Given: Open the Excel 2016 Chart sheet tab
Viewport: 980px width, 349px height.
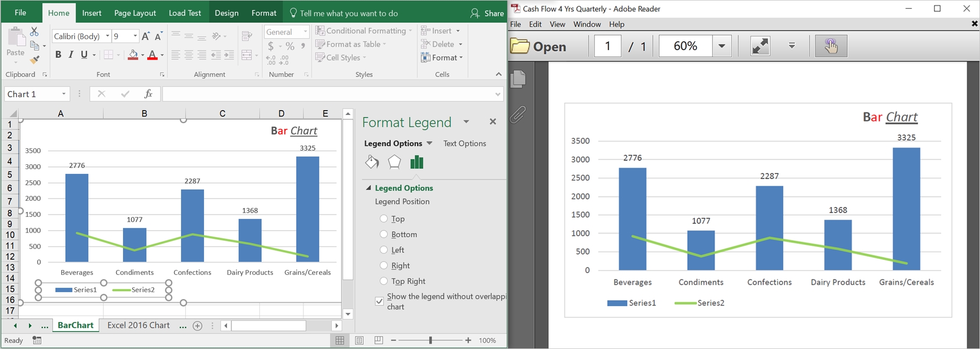Looking at the screenshot, I should coord(138,325).
